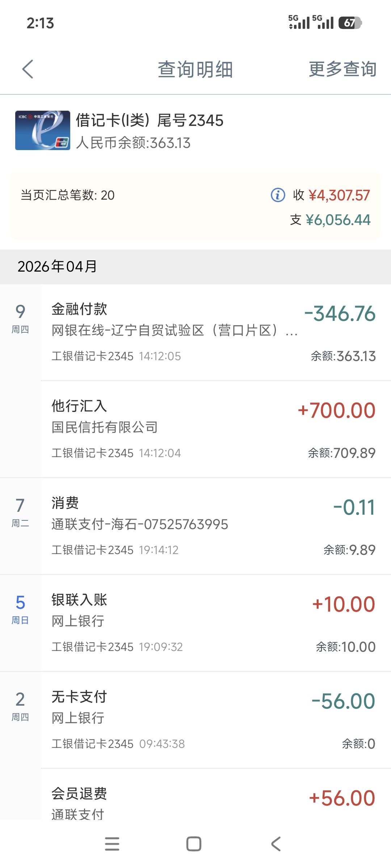Open the Android recent apps menu icon
The width and height of the screenshot is (391, 868).
click(x=112, y=844)
